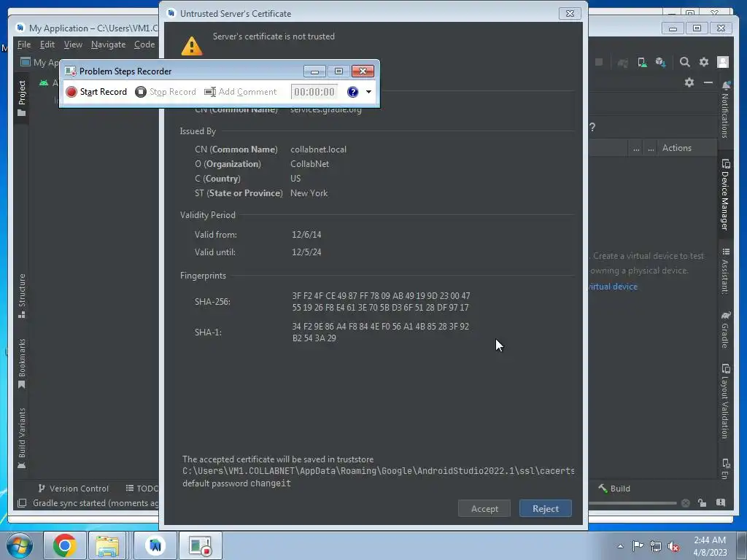Image resolution: width=747 pixels, height=560 pixels.
Task: Switch to Problem Steps Recorder taskbar icon
Action: [200, 545]
